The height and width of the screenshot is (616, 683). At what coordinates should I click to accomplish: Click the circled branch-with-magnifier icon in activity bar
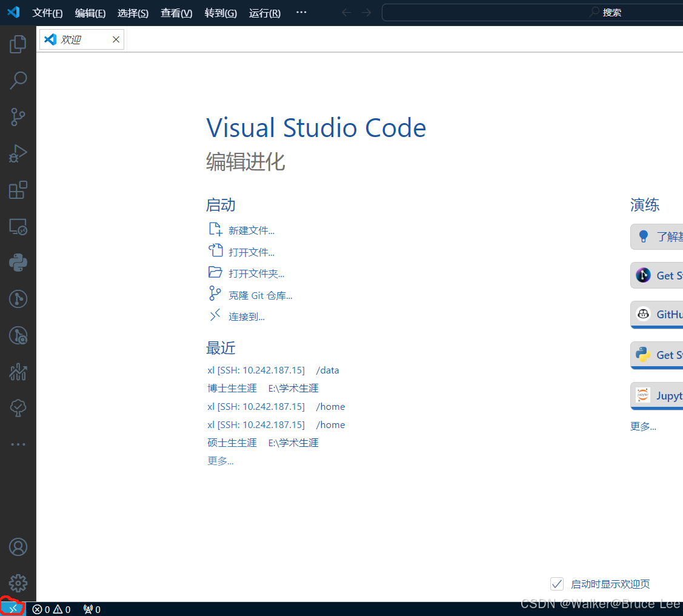click(18, 336)
